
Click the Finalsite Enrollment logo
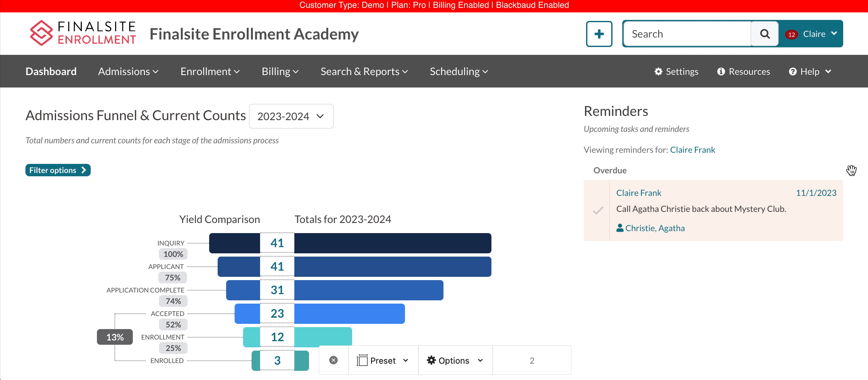pos(83,33)
